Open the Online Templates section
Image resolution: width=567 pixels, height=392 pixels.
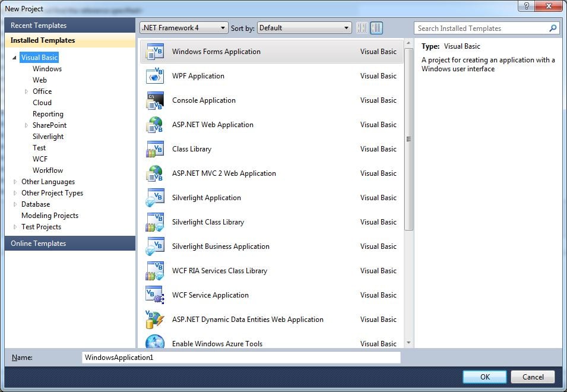click(70, 244)
